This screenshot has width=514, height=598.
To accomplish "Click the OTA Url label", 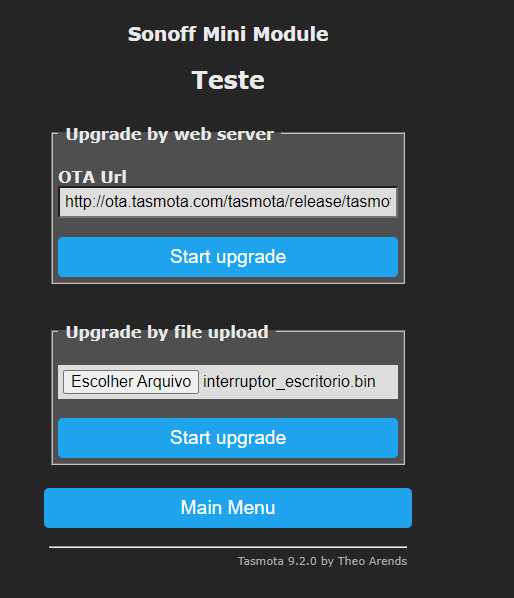I will [x=92, y=177].
